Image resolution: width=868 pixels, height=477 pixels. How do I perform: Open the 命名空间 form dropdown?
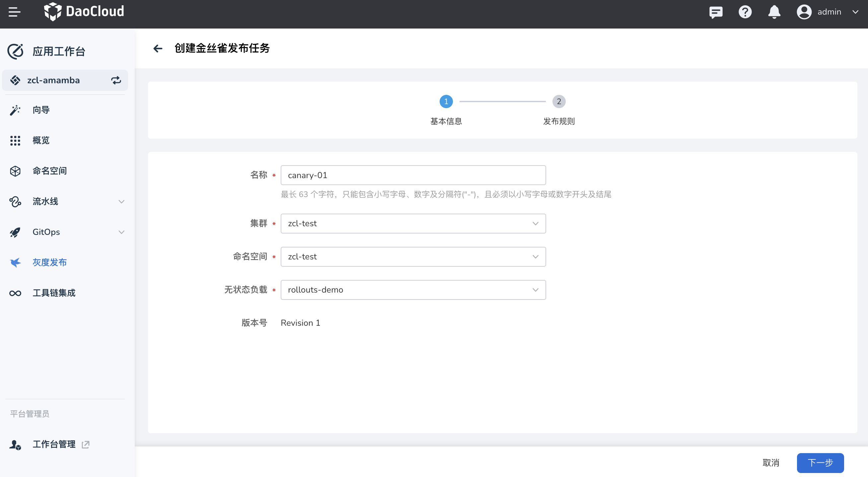[x=413, y=257]
